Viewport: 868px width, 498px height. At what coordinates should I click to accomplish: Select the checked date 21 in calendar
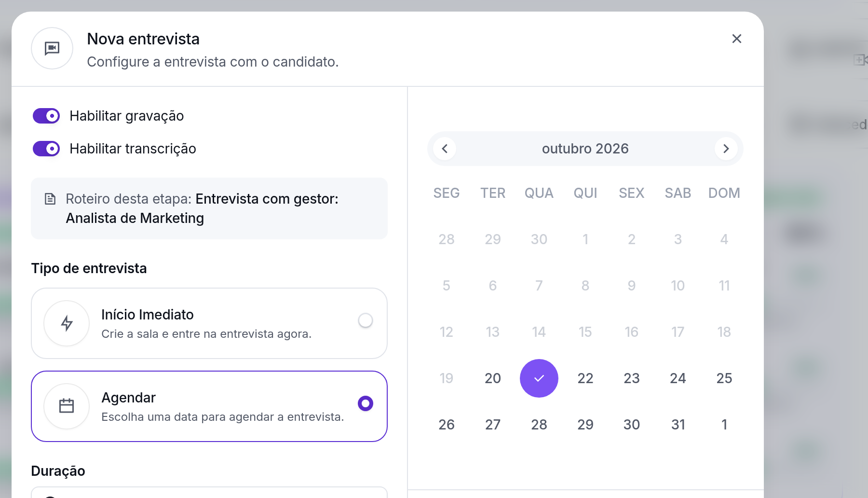539,378
